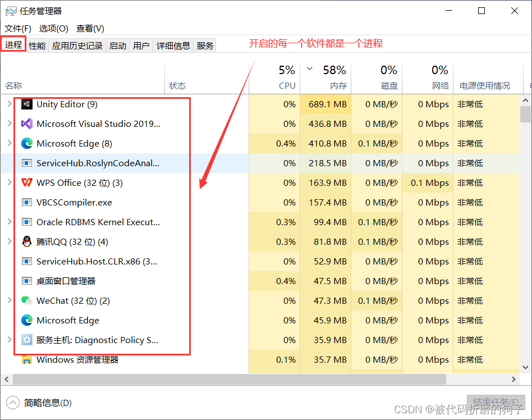
Task: Expand the Microsoft Visual Studio 2019 group
Action: (x=10, y=124)
